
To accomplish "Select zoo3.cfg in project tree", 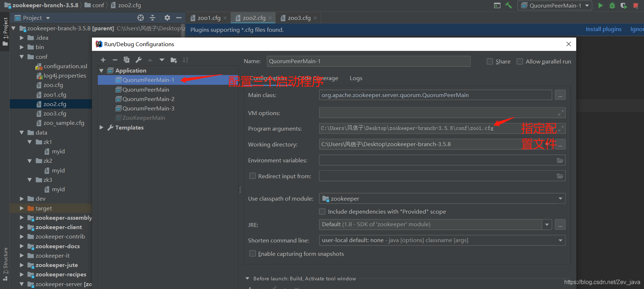I will (x=55, y=114).
